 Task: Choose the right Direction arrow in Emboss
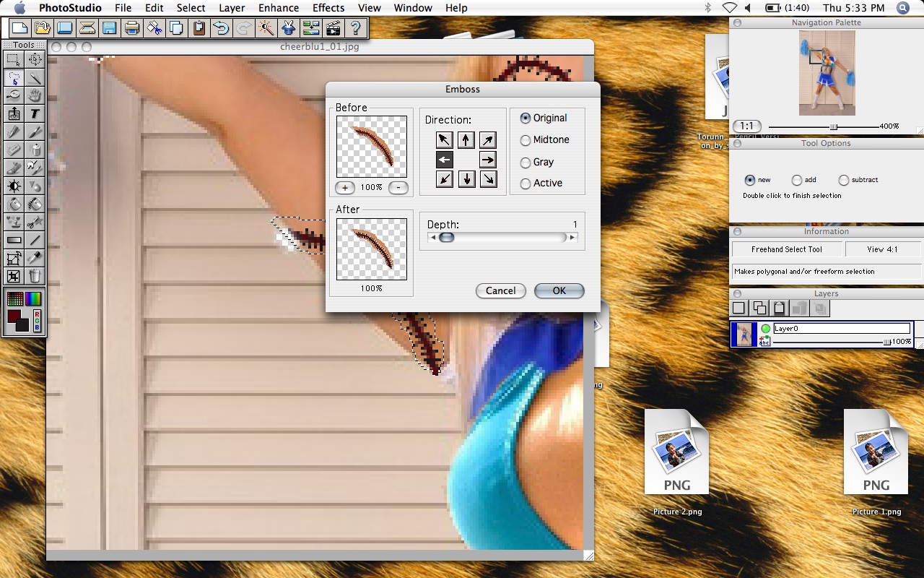488,160
